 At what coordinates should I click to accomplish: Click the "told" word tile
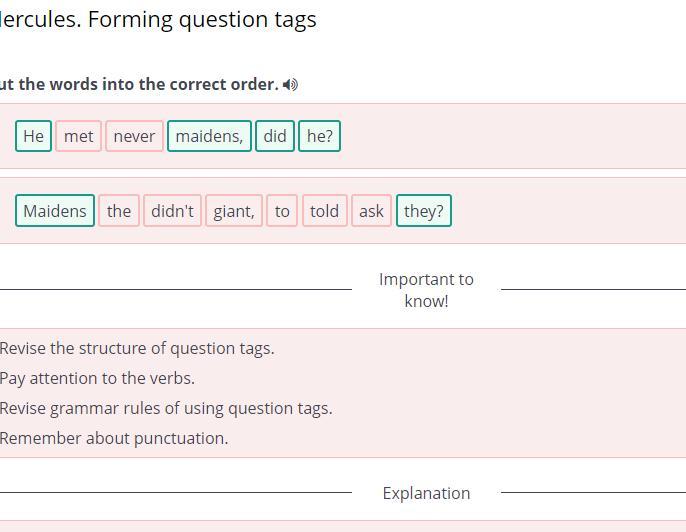pyautogui.click(x=324, y=211)
